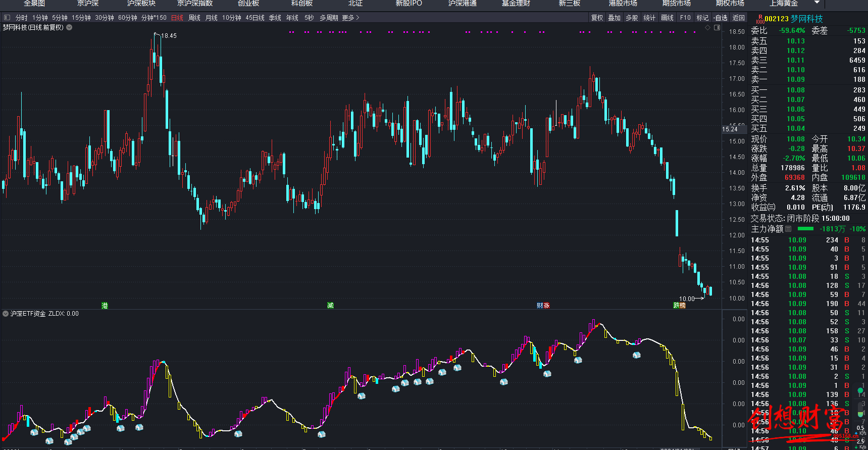Click the 减 marker on the chart
The height and width of the screenshot is (450, 868).
(330, 306)
